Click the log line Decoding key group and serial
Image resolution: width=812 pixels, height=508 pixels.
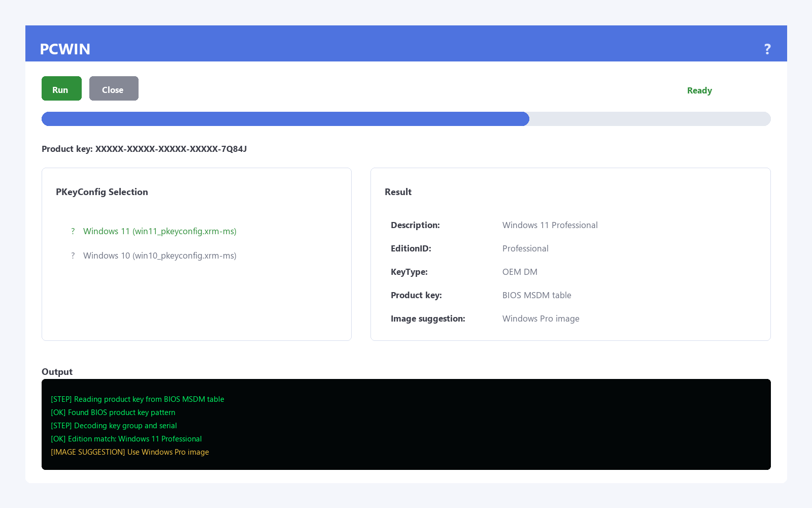[114, 426]
